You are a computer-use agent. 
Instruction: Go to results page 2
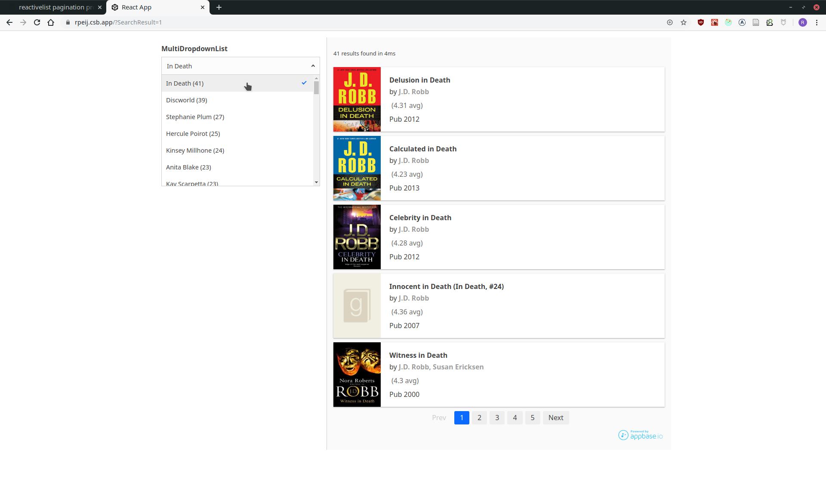pos(479,418)
